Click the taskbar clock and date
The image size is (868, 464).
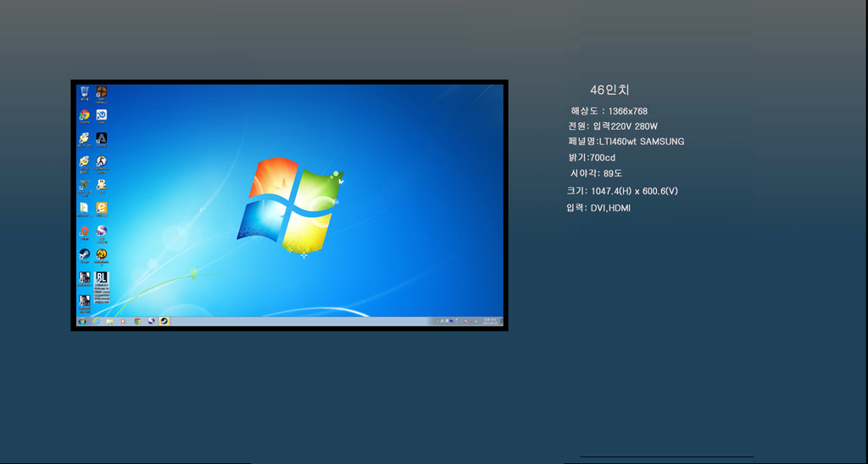492,321
